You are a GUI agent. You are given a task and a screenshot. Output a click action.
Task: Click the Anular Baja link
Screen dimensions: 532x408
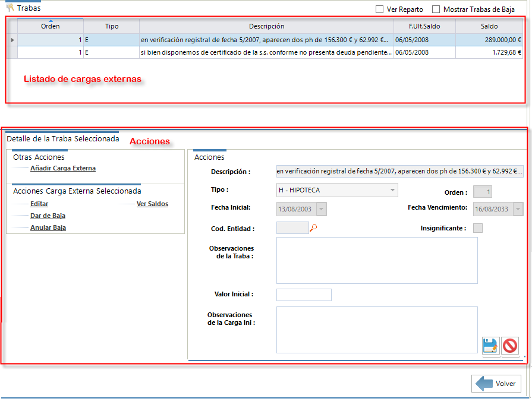48,227
